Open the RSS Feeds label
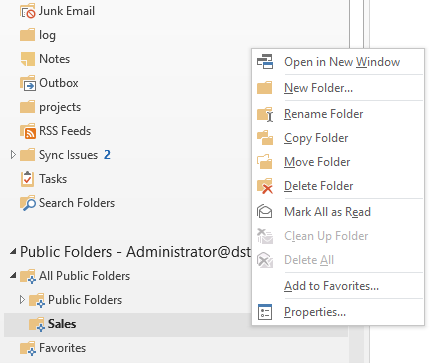The height and width of the screenshot is (363, 445). [x=65, y=131]
